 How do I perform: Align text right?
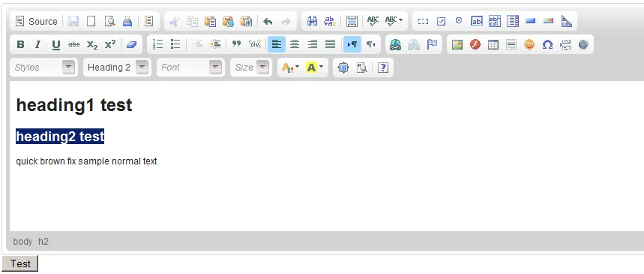(312, 44)
